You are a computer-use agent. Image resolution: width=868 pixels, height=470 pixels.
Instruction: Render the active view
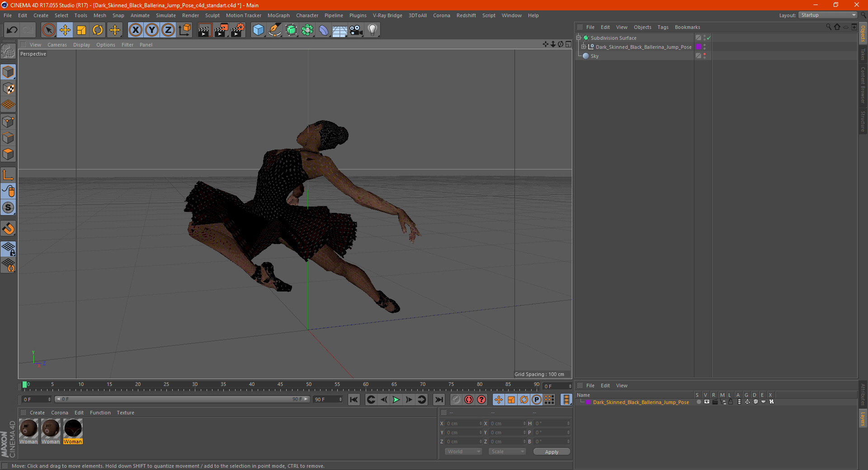pos(204,30)
